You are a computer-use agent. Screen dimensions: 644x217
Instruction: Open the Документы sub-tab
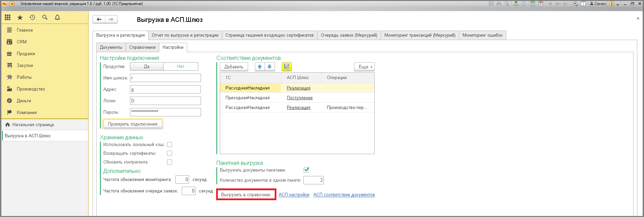click(x=111, y=47)
